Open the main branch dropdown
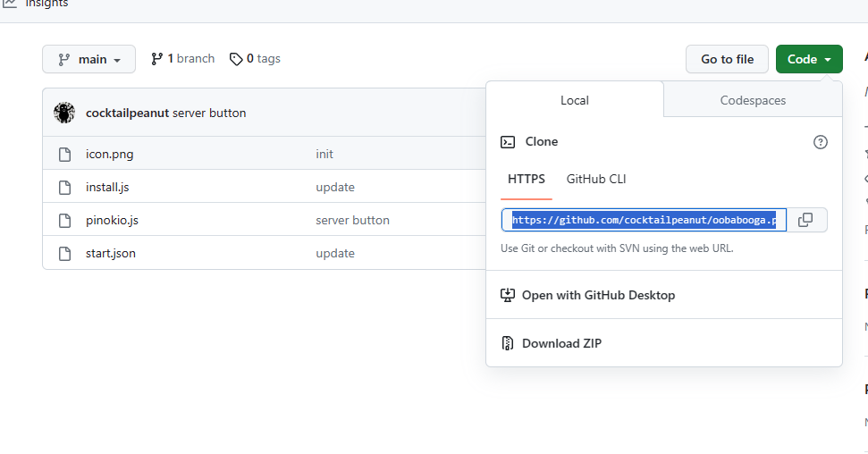 click(x=88, y=59)
